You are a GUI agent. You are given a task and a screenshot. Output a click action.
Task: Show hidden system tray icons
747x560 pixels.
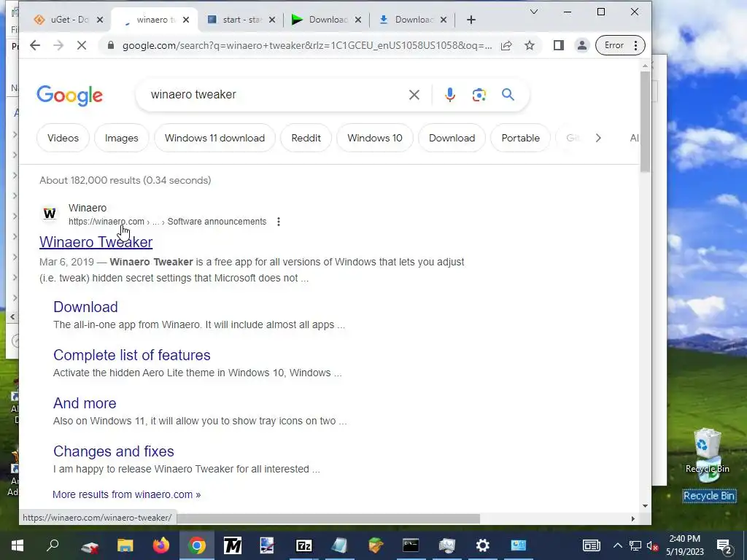pos(617,545)
